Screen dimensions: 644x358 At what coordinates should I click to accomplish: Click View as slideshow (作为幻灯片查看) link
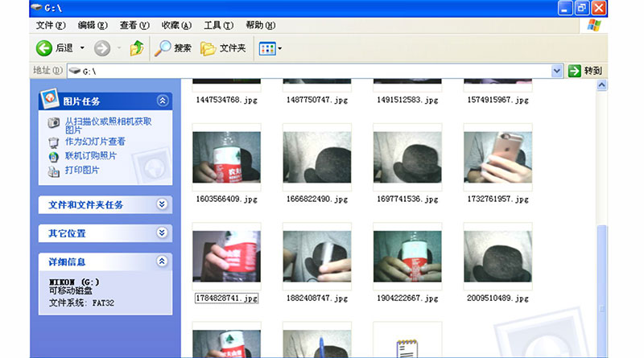tap(95, 142)
